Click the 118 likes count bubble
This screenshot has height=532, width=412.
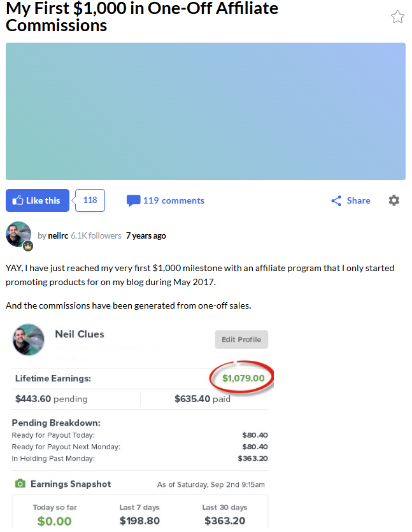tap(90, 200)
